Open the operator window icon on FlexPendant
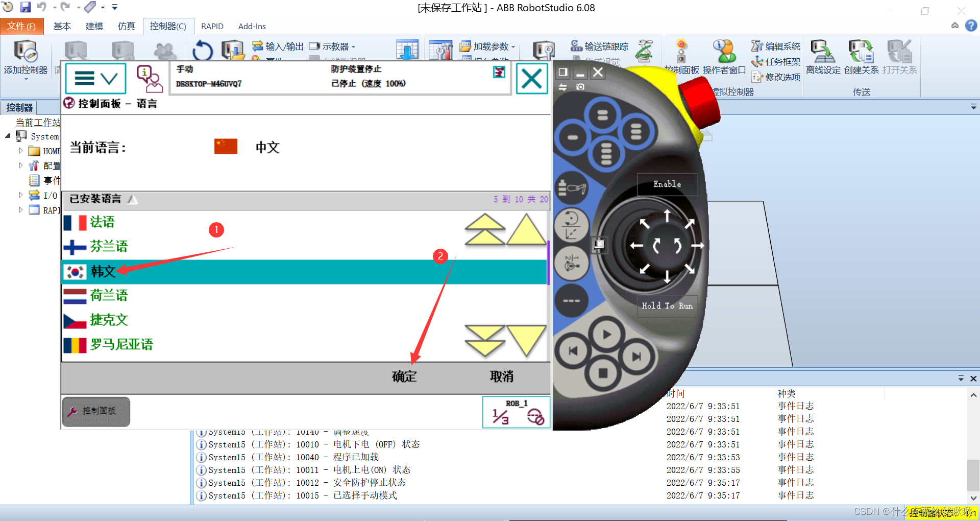This screenshot has width=980, height=521. (149, 79)
